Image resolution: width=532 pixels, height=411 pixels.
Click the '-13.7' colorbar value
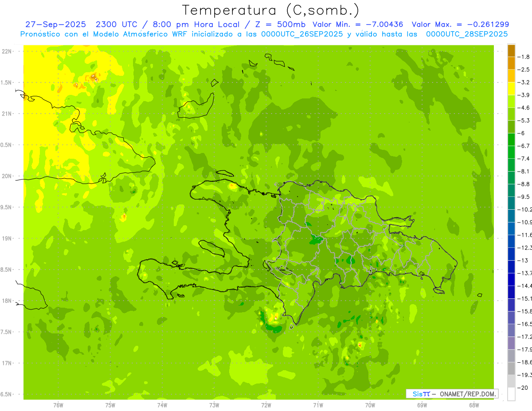pyautogui.click(x=524, y=273)
